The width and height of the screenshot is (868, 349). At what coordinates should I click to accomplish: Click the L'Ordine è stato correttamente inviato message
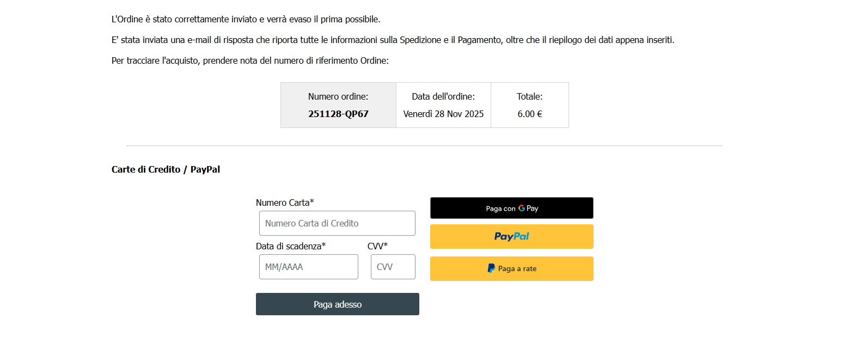point(246,19)
